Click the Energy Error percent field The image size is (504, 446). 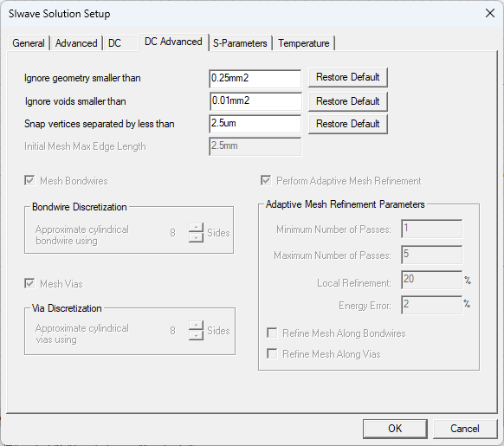point(431,305)
